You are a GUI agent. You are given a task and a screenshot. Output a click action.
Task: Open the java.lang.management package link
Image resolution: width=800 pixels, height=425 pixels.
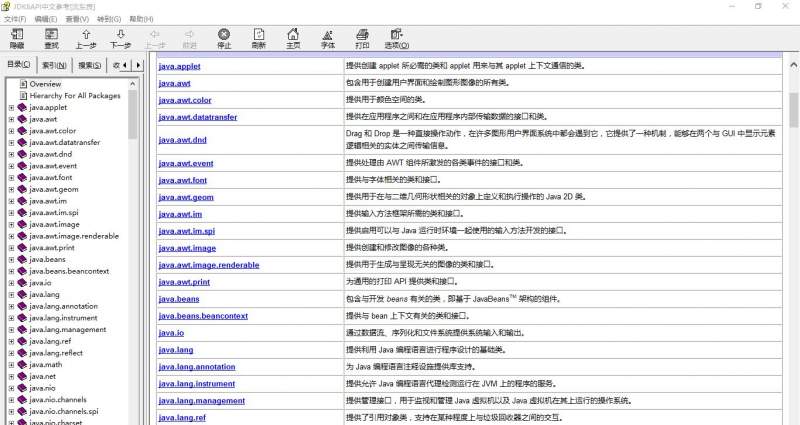coord(202,401)
